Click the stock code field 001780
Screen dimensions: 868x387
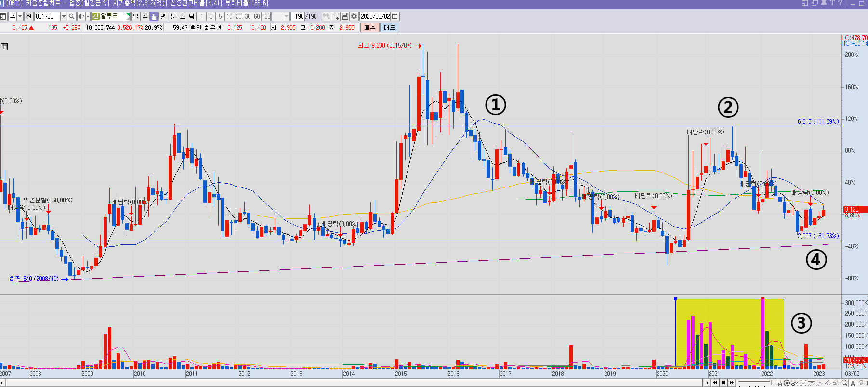pos(47,16)
